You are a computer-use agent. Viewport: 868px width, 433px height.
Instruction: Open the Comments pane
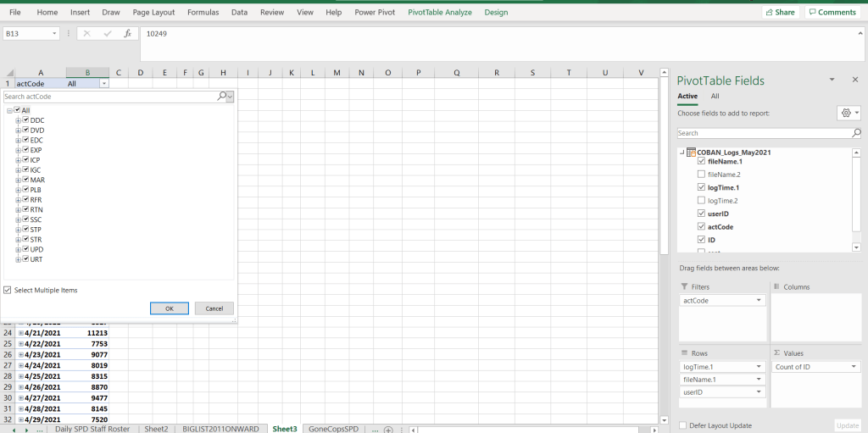(831, 12)
